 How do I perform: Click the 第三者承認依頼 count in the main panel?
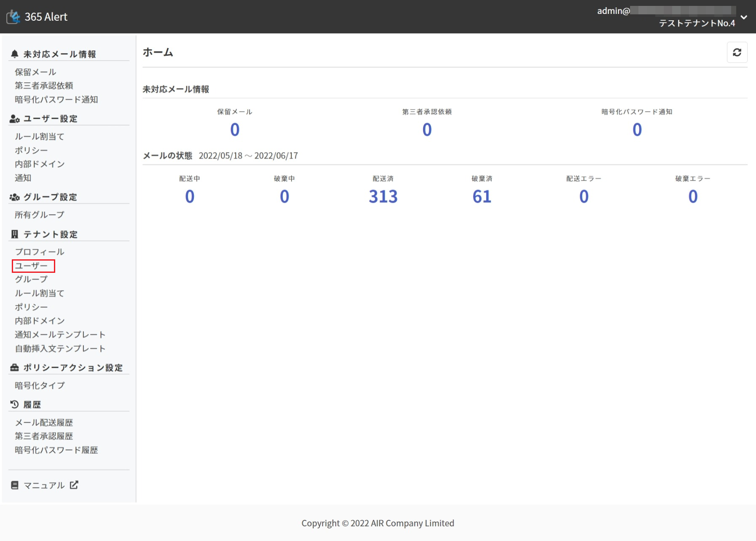(x=427, y=129)
